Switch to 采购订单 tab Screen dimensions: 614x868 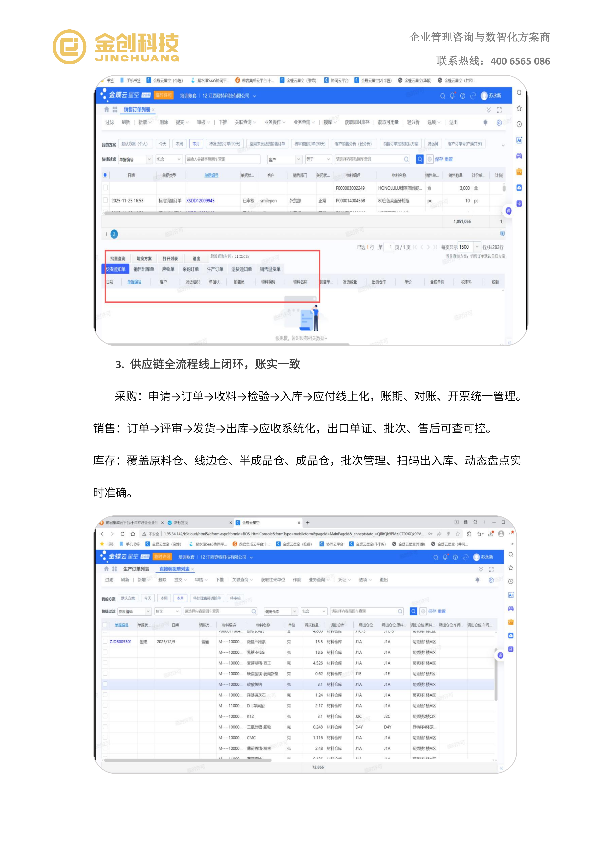click(x=190, y=269)
